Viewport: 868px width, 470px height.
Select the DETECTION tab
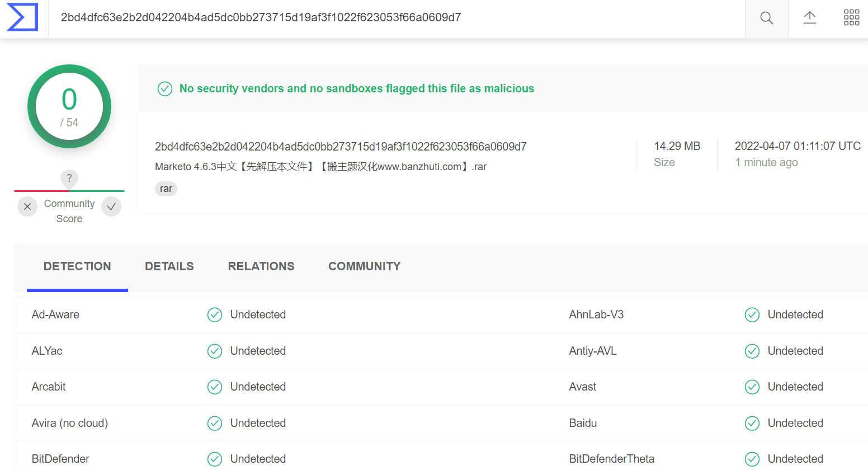click(x=77, y=266)
